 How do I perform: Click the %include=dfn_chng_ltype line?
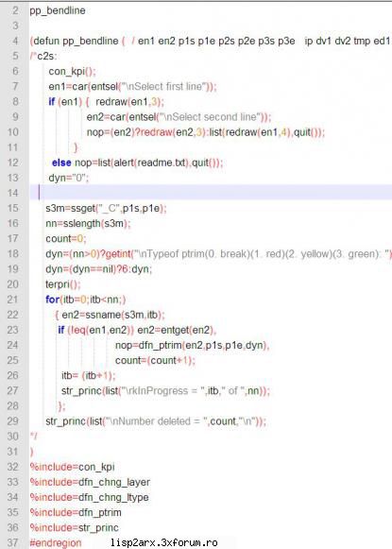(x=89, y=497)
